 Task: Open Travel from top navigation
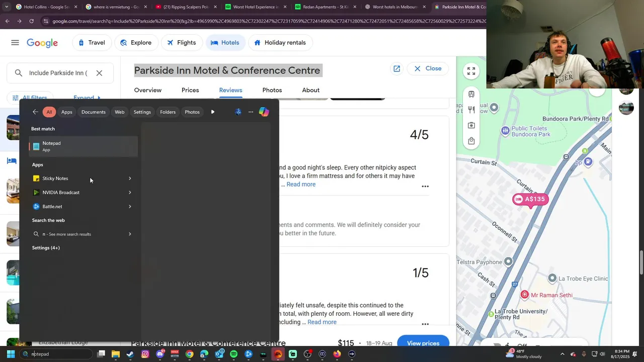[92, 43]
